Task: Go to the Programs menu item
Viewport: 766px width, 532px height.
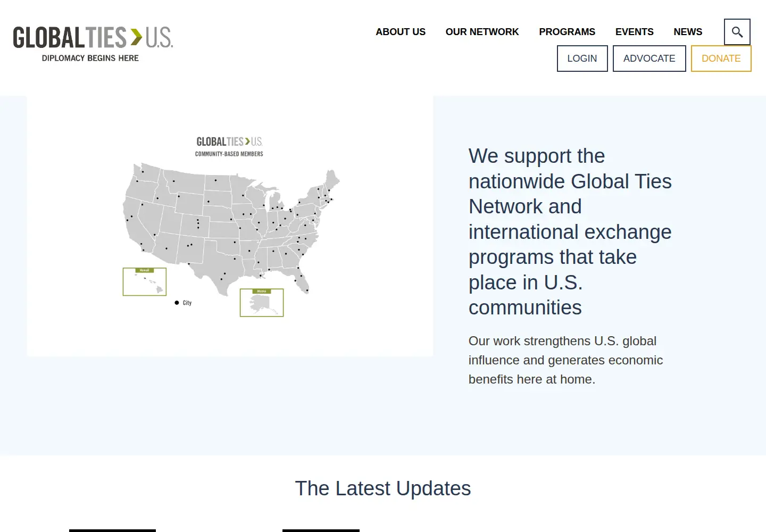Action: coord(567,32)
